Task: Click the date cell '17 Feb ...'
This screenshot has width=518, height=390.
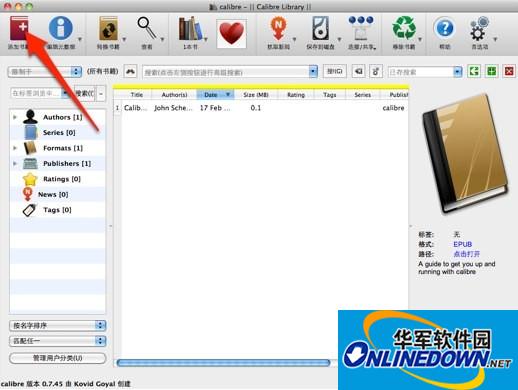Action: click(x=215, y=108)
